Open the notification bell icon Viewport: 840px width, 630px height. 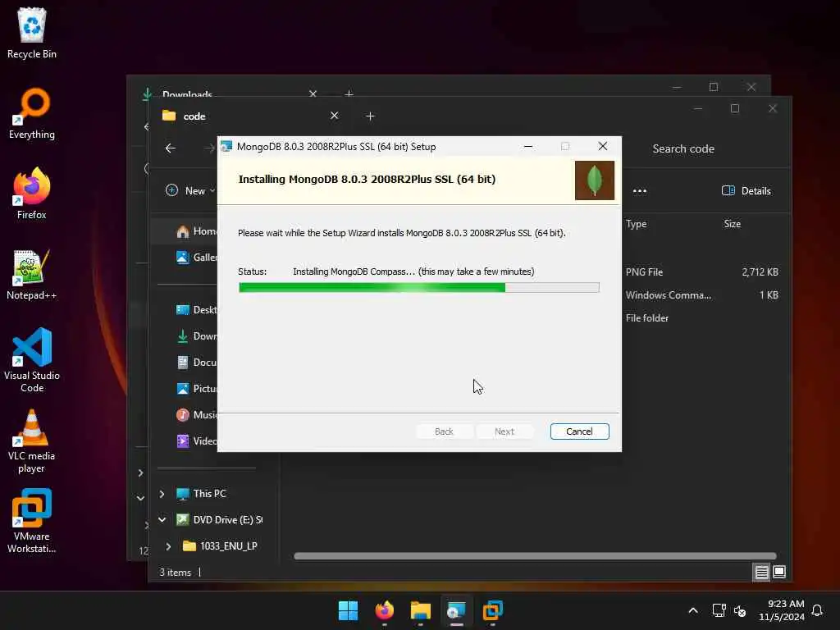817,610
